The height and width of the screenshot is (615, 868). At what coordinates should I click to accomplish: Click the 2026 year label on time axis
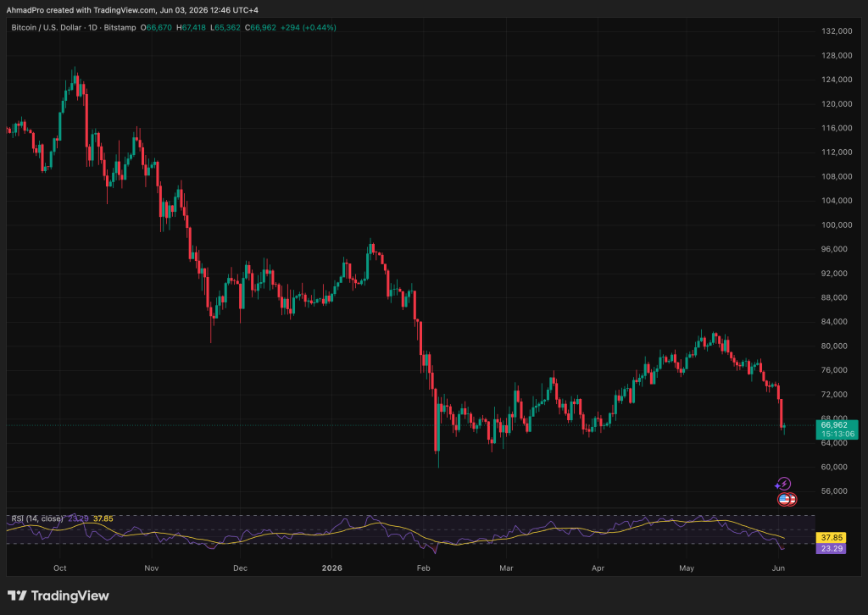(332, 568)
